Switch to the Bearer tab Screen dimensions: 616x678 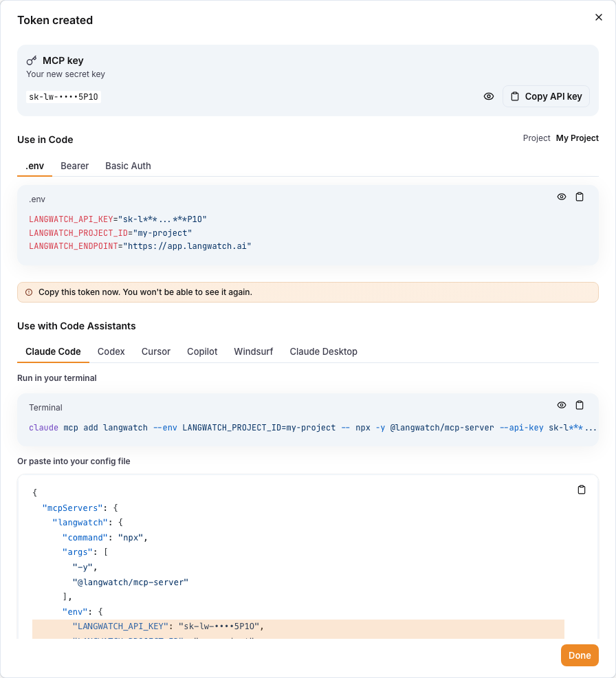[x=74, y=166]
